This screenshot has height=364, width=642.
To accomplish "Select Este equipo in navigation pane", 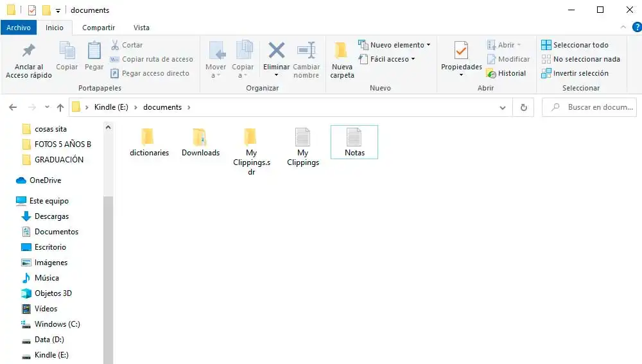I will point(42,201).
